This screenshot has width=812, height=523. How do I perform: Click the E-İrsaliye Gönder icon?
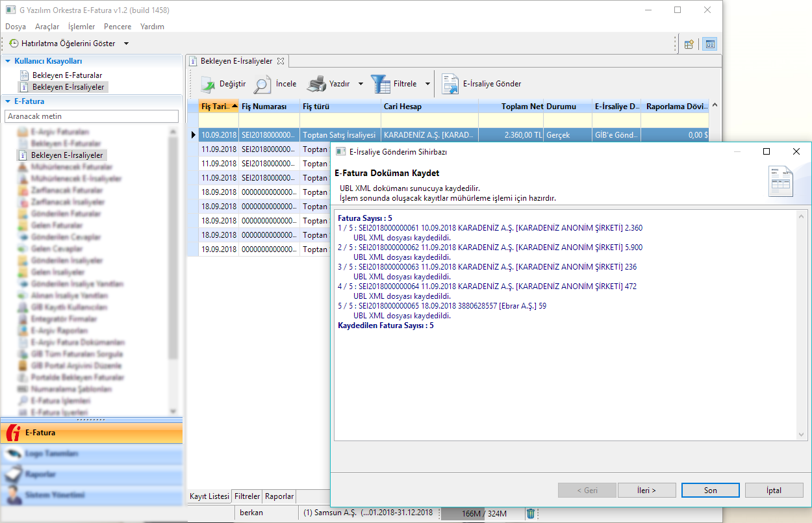point(450,84)
